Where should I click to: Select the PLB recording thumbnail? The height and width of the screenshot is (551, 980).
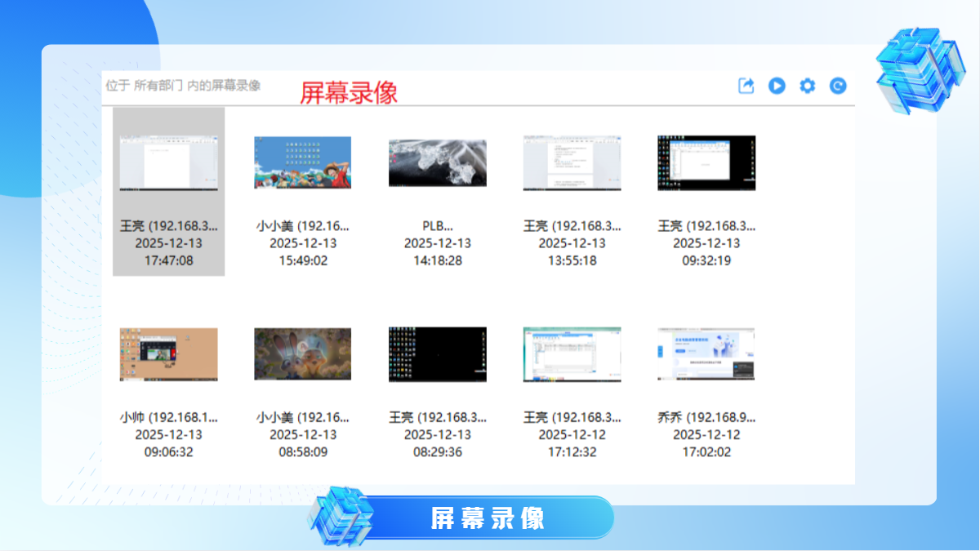(438, 162)
